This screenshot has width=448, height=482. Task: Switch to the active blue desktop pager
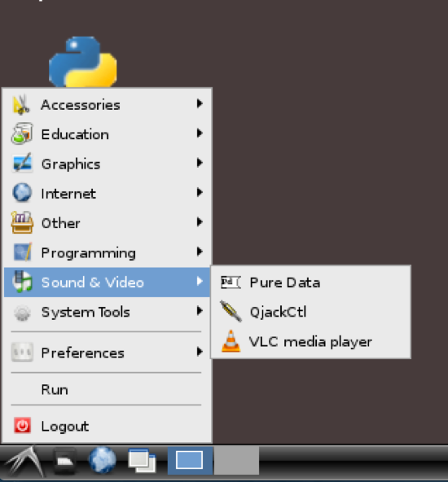click(x=190, y=460)
